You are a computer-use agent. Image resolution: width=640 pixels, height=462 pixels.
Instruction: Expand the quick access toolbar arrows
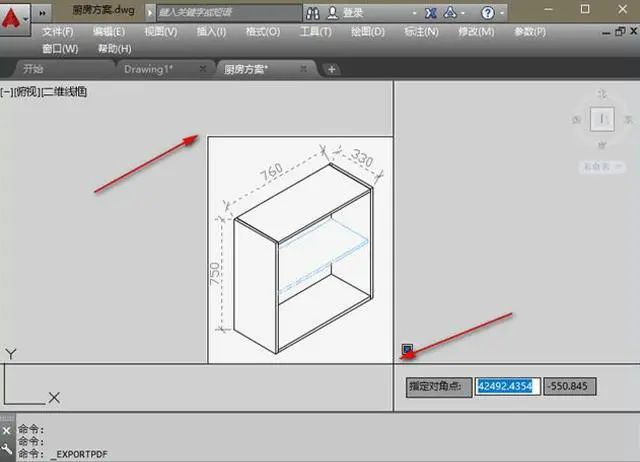tap(42, 13)
